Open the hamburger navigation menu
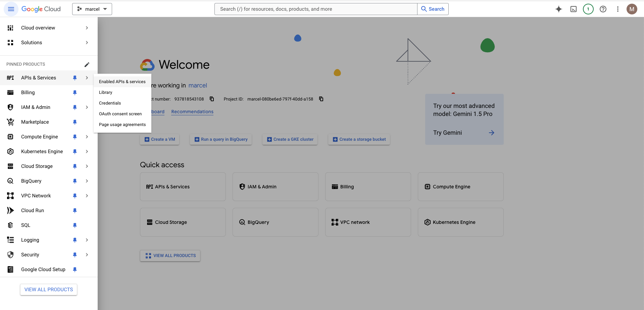Image resolution: width=644 pixels, height=310 pixels. (11, 9)
